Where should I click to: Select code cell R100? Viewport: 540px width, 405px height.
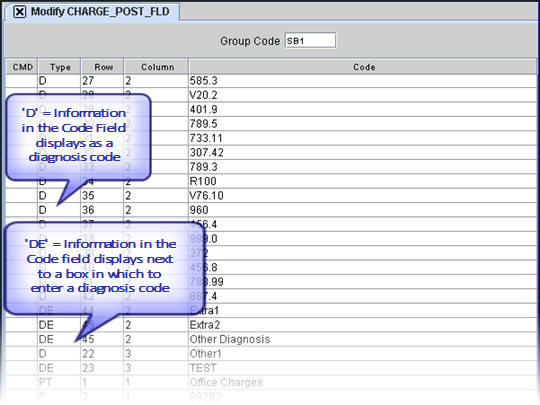363,181
